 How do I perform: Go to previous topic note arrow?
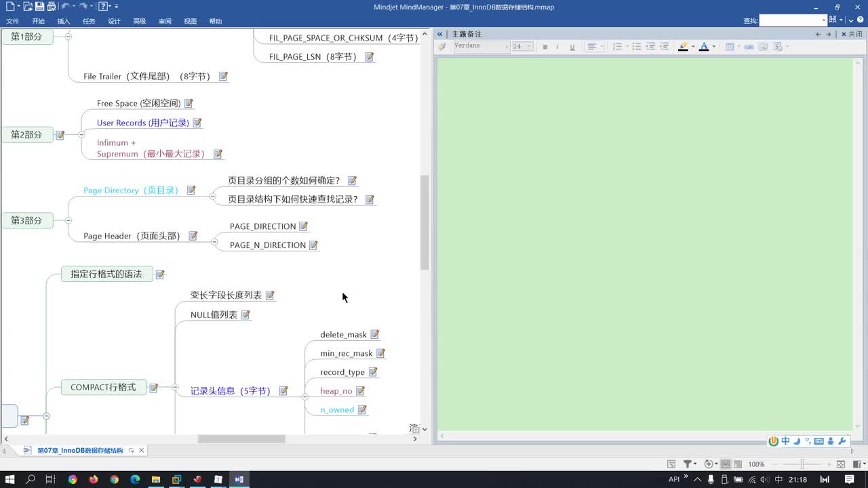coord(818,34)
